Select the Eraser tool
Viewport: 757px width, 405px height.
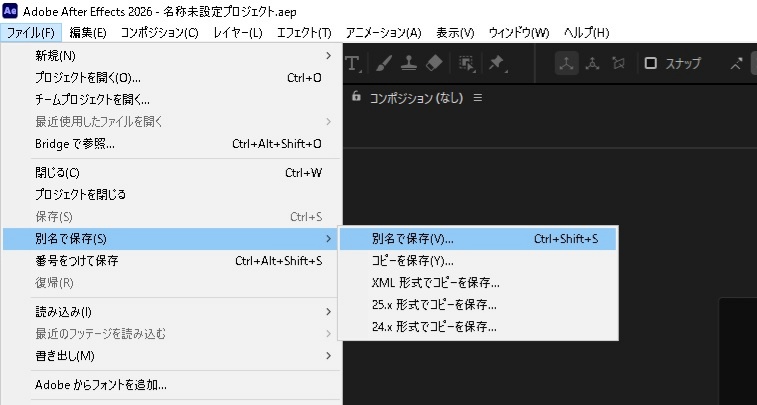[x=435, y=63]
